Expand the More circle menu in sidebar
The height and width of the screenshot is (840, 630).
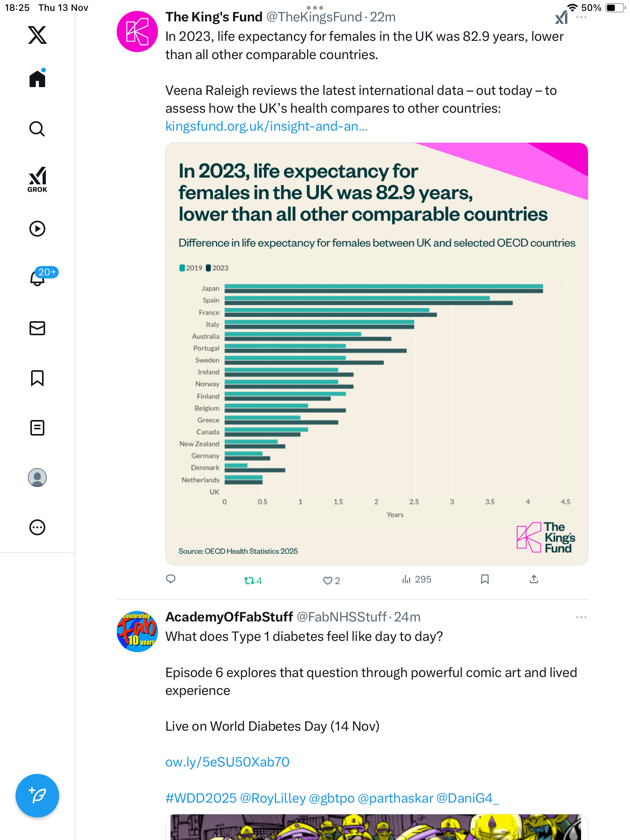[x=37, y=527]
